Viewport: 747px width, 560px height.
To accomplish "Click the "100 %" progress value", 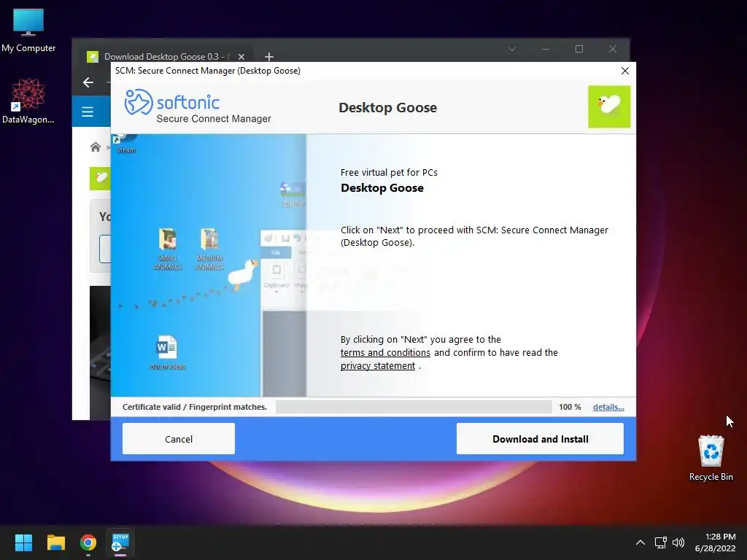I will click(570, 407).
